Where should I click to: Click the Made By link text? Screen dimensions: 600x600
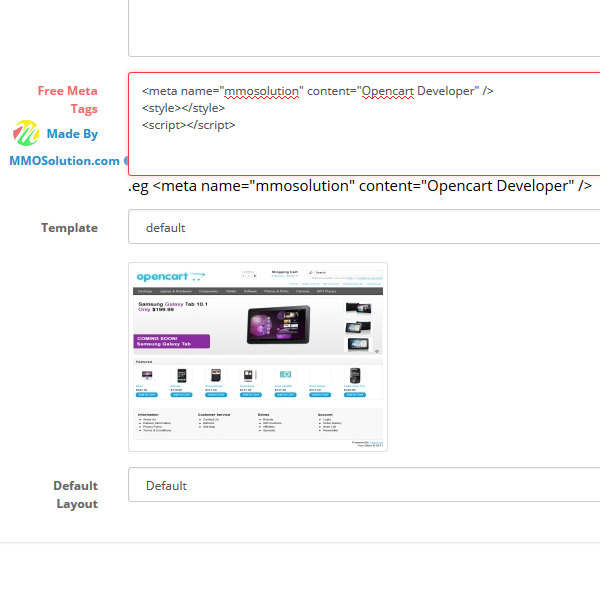[x=72, y=134]
